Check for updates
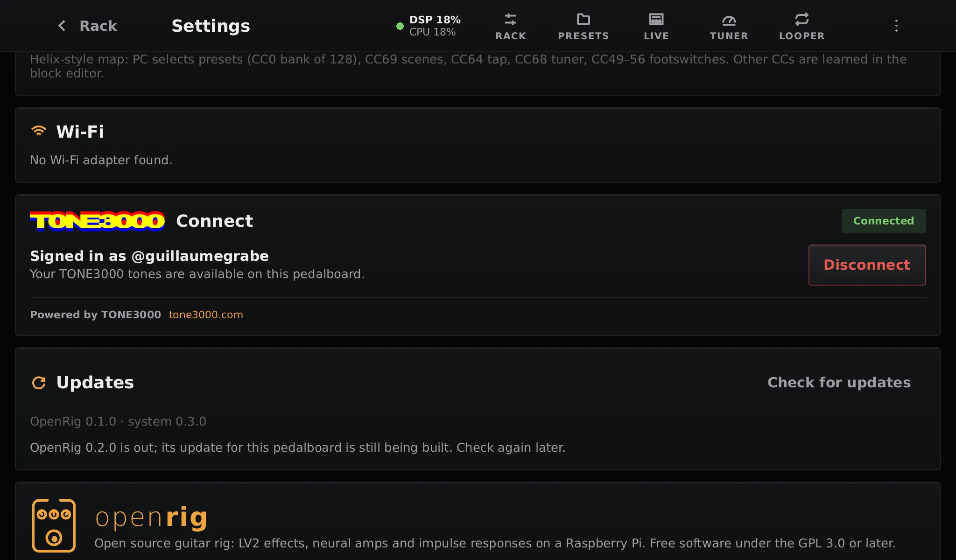 point(839,383)
